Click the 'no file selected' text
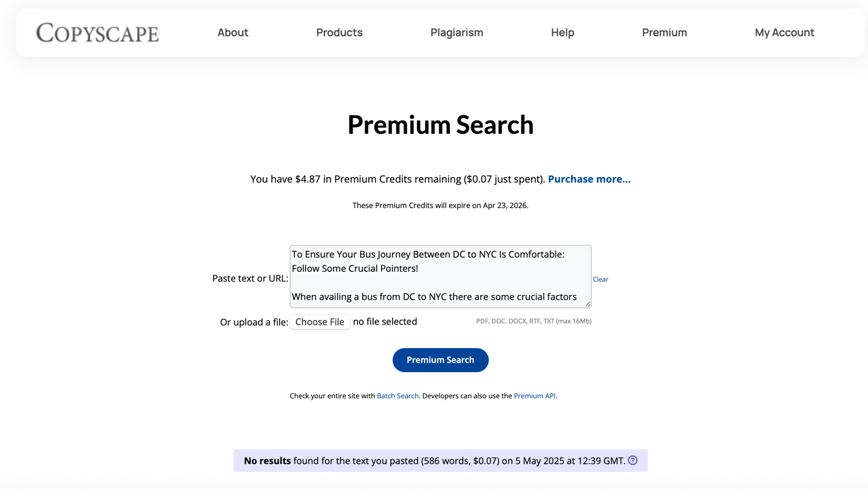 click(x=385, y=322)
